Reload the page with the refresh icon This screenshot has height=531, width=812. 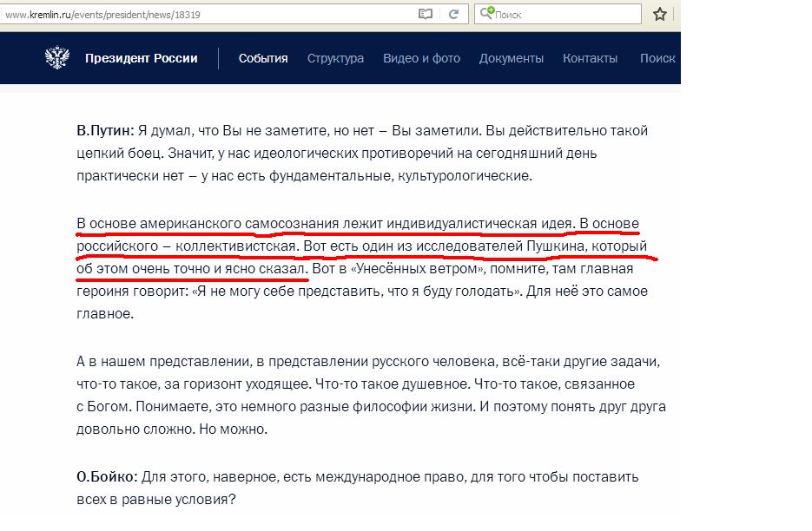click(452, 14)
